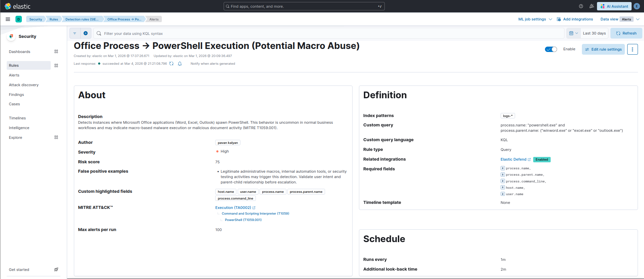Open the hamburger navigation menu

click(x=8, y=19)
